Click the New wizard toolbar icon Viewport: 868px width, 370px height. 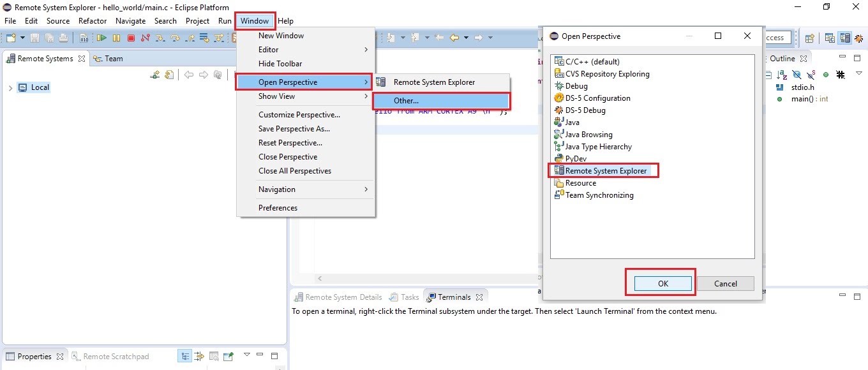click(10, 38)
